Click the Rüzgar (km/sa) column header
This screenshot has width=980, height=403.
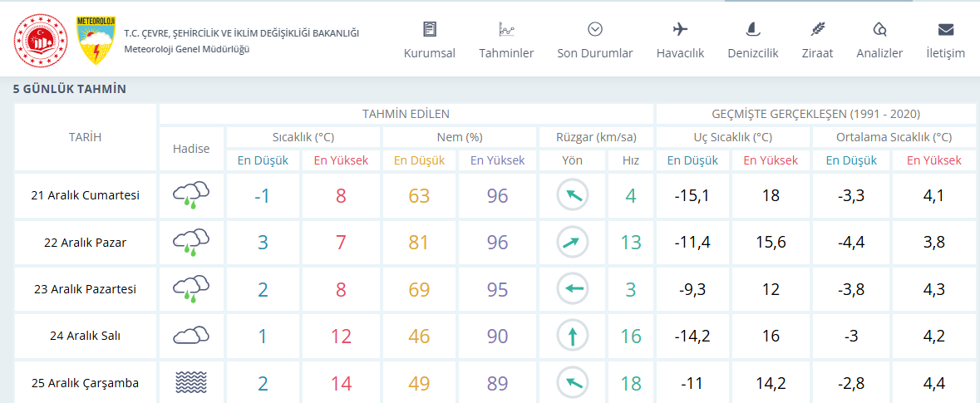[596, 137]
